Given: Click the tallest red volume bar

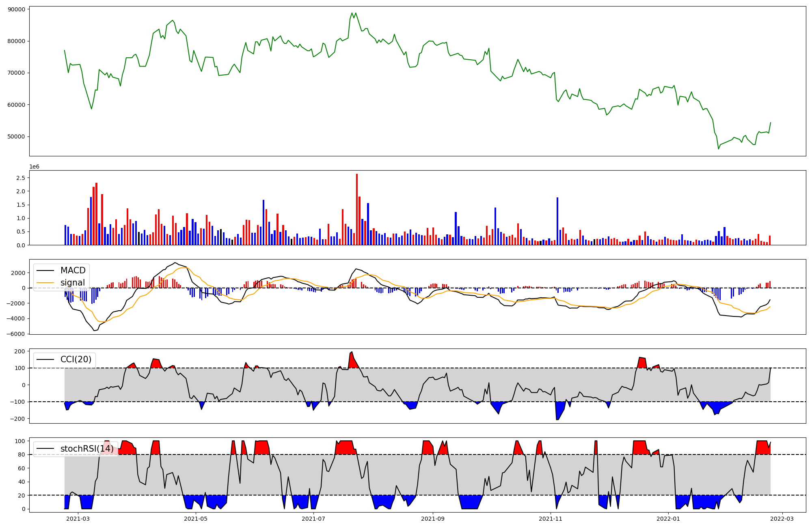Looking at the screenshot, I should (357, 209).
